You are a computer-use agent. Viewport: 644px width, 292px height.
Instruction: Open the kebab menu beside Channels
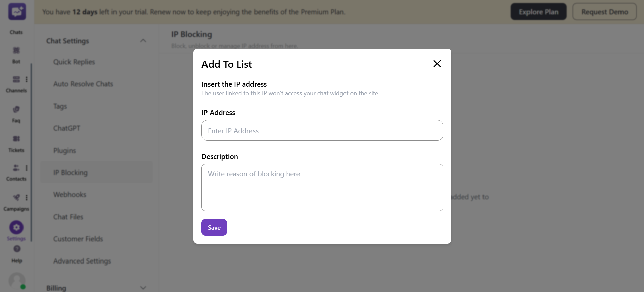coord(27,79)
